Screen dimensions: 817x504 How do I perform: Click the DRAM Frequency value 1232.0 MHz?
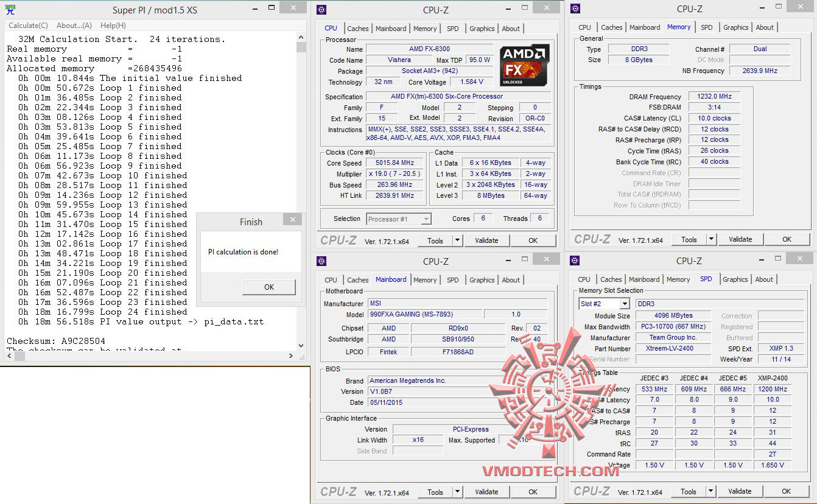coord(714,96)
